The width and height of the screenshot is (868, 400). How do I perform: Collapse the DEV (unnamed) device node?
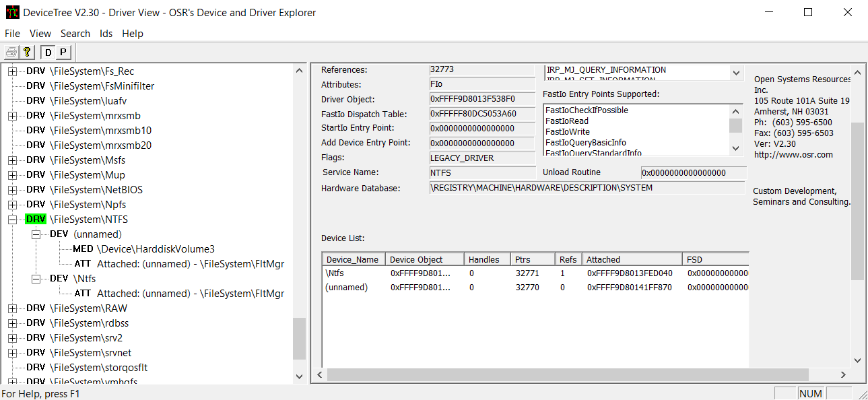click(x=36, y=234)
